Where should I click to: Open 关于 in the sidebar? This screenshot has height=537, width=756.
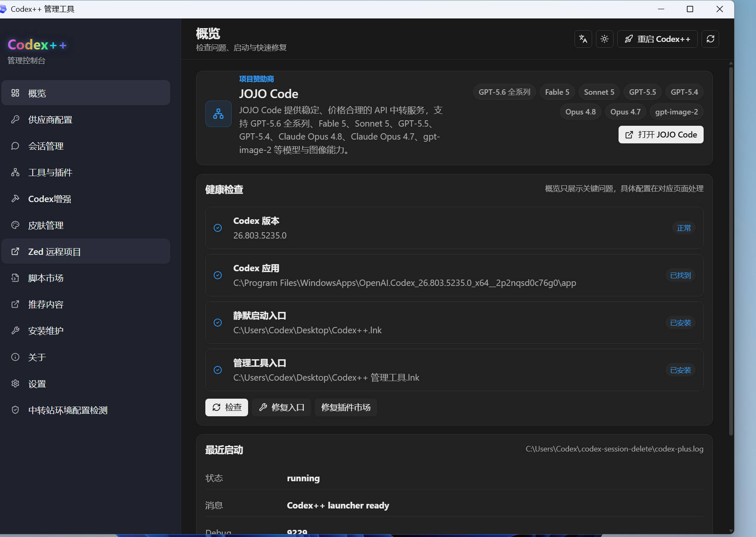[x=86, y=357]
